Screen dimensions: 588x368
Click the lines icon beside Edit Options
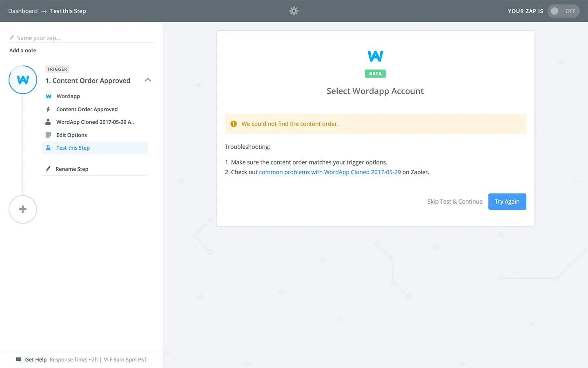(x=48, y=135)
